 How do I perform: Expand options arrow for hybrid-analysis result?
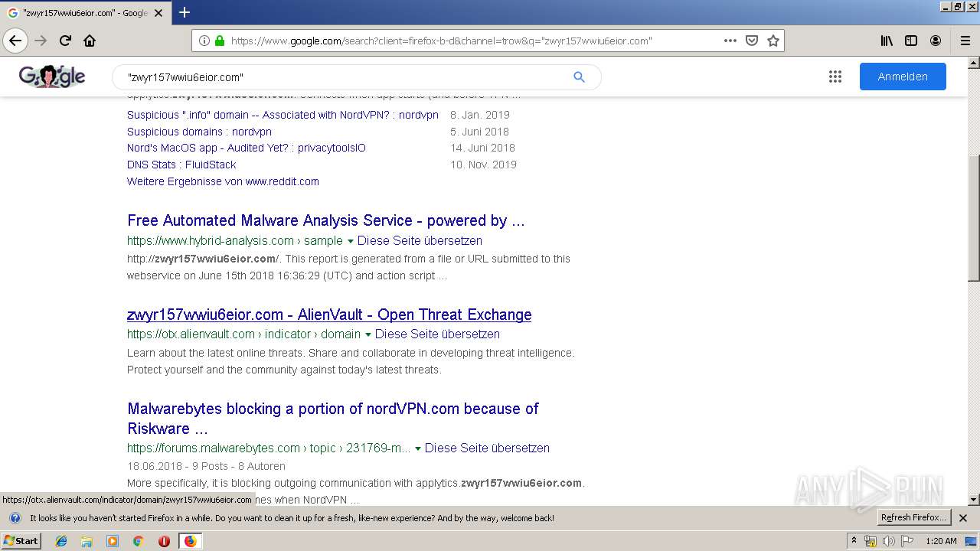[351, 241]
